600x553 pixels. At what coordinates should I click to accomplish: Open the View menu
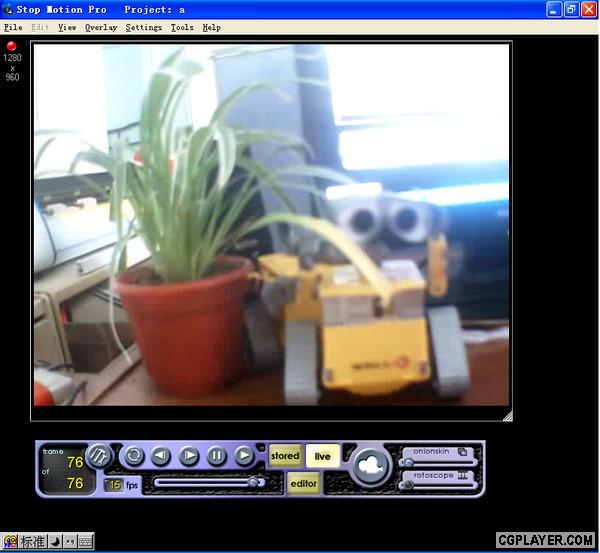point(67,28)
